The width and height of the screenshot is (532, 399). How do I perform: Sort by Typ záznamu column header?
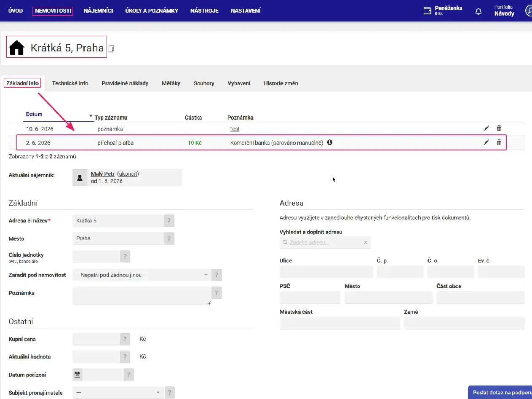pos(111,118)
